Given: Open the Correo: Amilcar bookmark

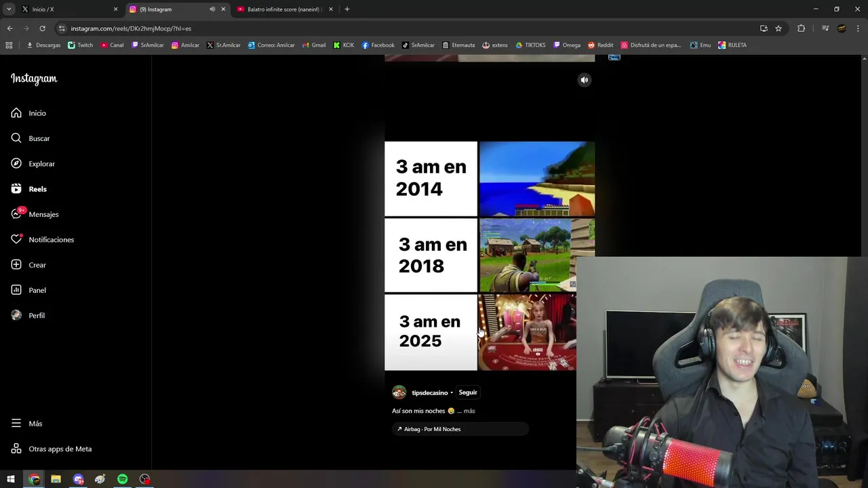Looking at the screenshot, I should point(271,45).
